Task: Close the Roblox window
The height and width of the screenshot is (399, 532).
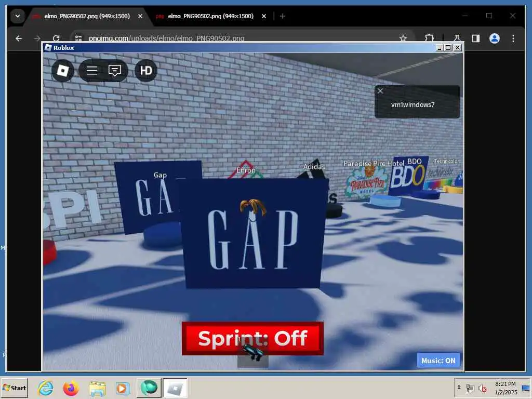Action: (458, 48)
